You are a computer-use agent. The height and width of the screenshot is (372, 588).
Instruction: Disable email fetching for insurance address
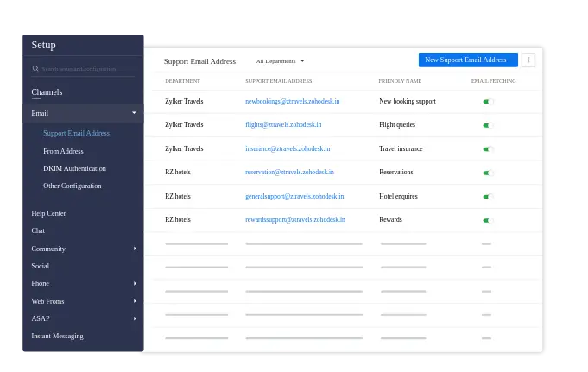486,149
